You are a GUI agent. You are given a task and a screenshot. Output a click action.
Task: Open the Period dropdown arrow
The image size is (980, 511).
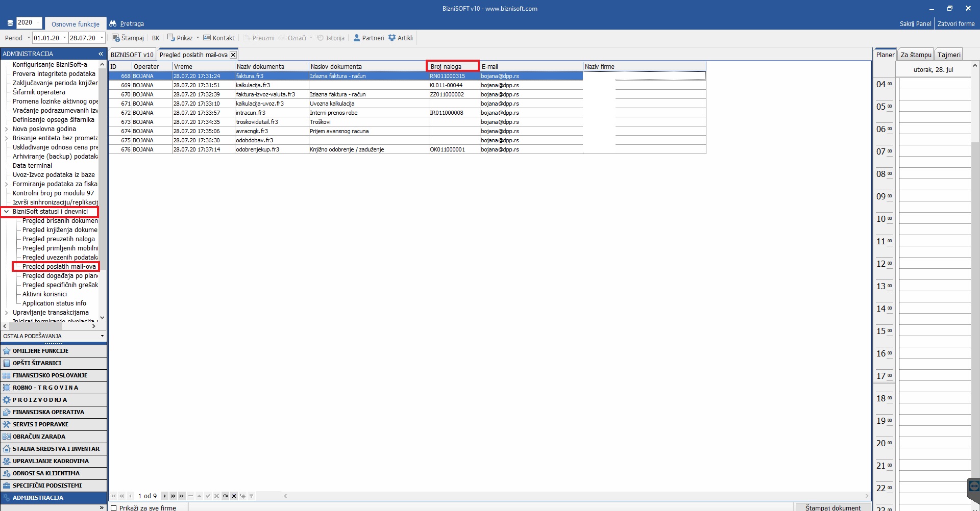point(29,38)
